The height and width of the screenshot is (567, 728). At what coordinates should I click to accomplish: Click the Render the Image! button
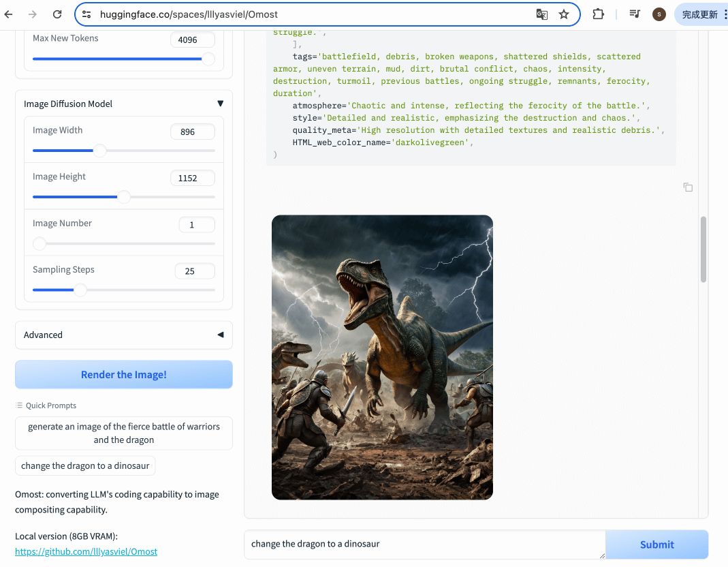click(x=124, y=375)
